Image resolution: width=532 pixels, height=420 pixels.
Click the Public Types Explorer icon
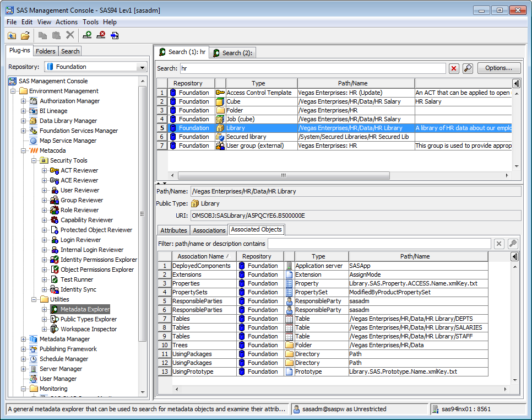click(x=55, y=319)
